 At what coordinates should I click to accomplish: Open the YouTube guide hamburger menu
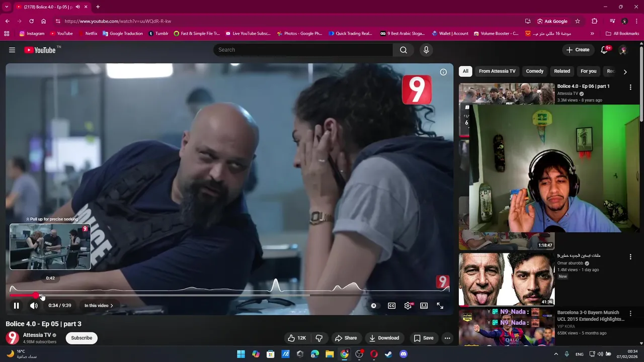pyautogui.click(x=12, y=50)
